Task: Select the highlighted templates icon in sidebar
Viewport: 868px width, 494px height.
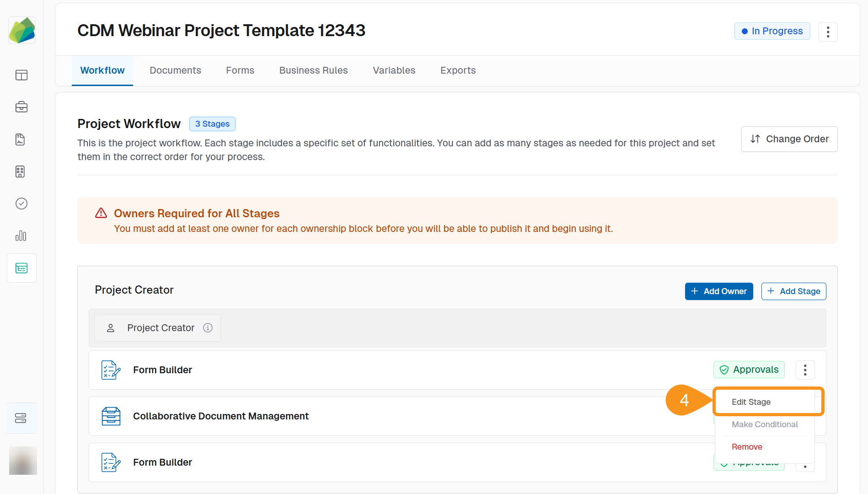Action: 21,268
